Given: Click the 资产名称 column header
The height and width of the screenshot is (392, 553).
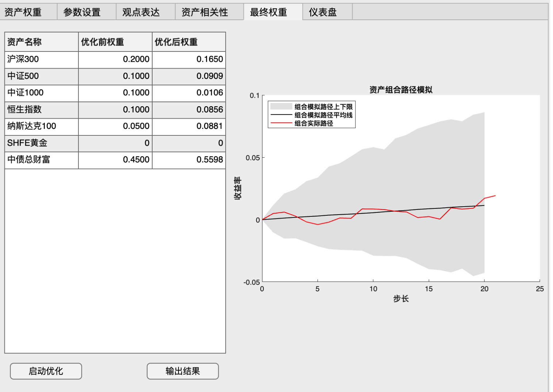Looking at the screenshot, I should pyautogui.click(x=41, y=42).
